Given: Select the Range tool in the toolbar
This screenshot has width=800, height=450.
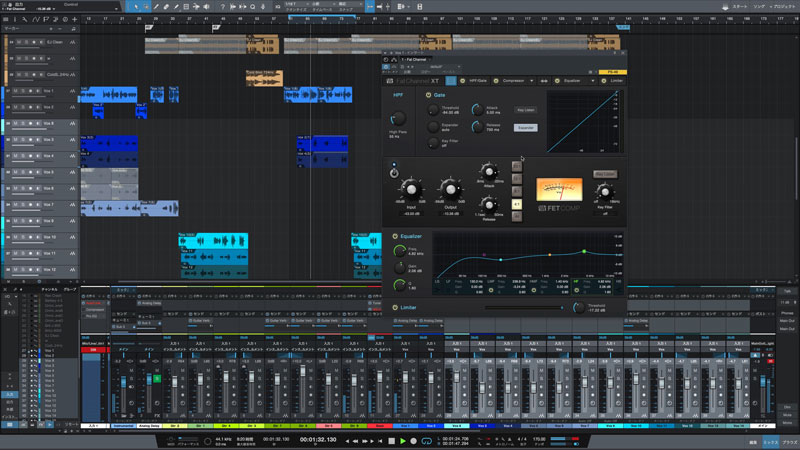Looking at the screenshot, I should (146, 7).
